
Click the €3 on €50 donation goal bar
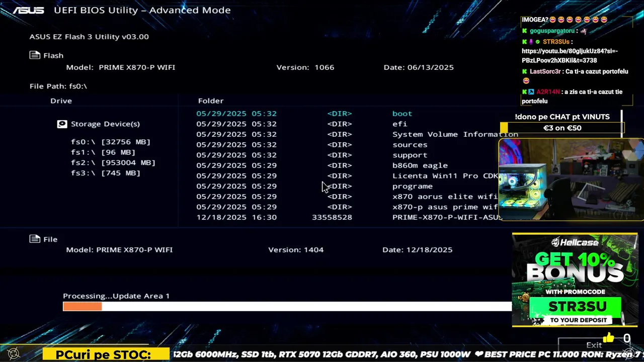click(562, 128)
